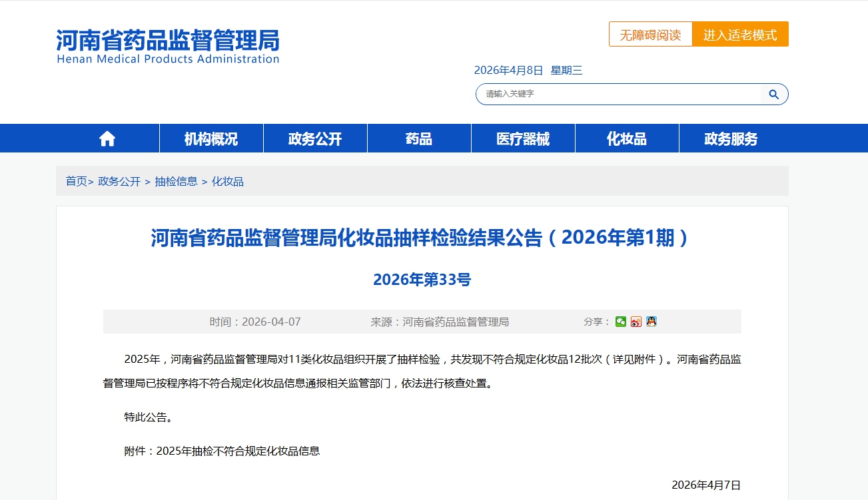Click the search magnifier icon
The height and width of the screenshot is (500, 868).
[x=774, y=95]
